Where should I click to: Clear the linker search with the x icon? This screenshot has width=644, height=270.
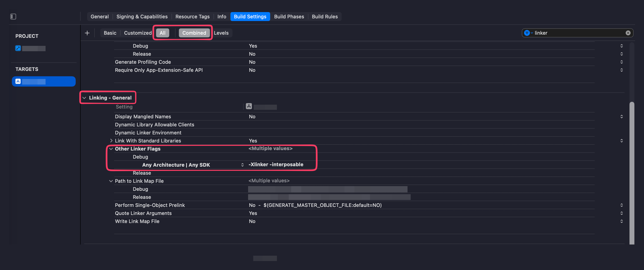tap(628, 33)
